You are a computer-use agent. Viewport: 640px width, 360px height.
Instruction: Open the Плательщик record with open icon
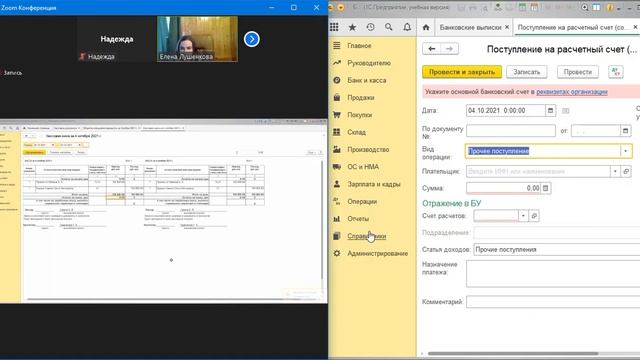626,171
